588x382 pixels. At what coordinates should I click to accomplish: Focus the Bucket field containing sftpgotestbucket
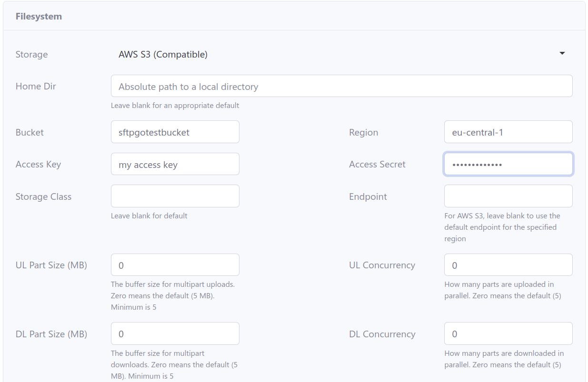point(175,132)
